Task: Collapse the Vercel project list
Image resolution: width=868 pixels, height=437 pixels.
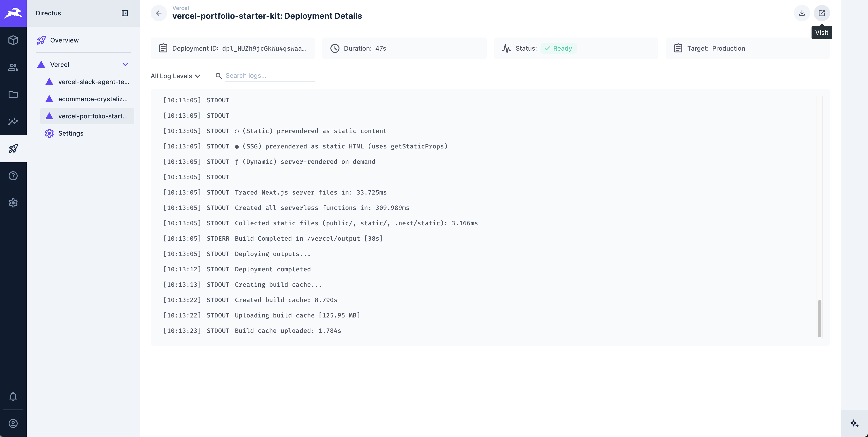Action: pos(125,64)
